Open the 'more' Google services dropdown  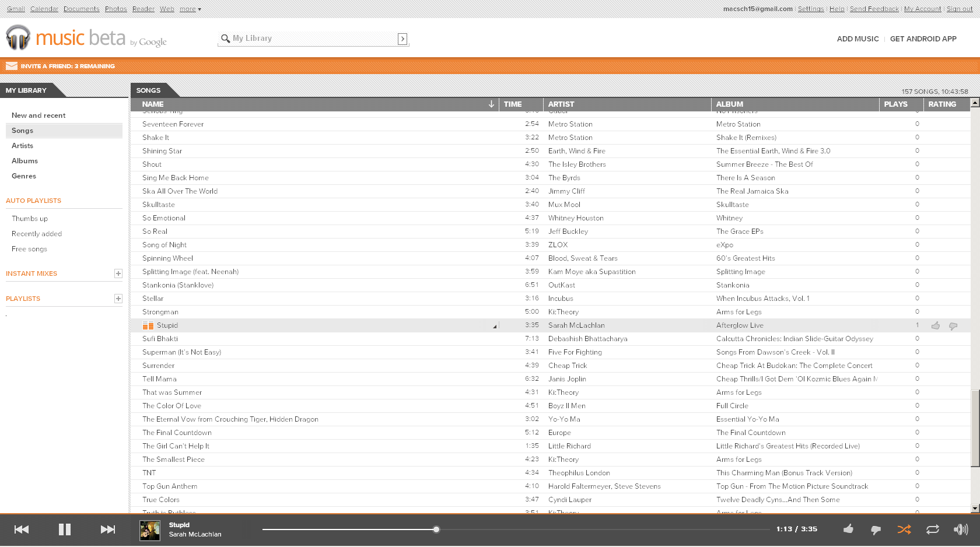[190, 9]
